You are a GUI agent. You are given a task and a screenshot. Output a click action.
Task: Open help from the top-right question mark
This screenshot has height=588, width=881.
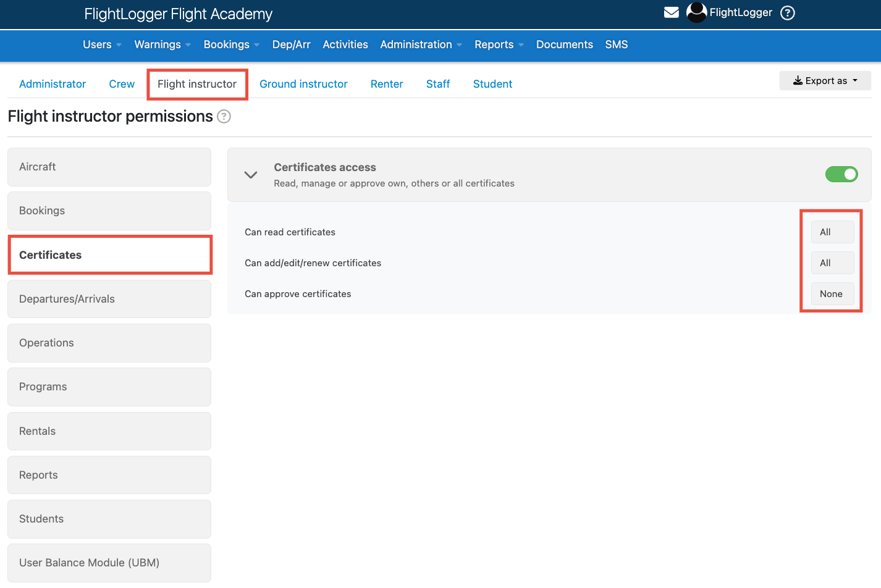(787, 12)
